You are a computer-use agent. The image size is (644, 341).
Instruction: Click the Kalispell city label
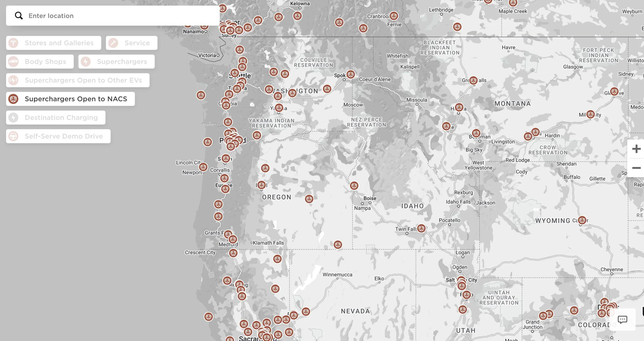click(410, 67)
